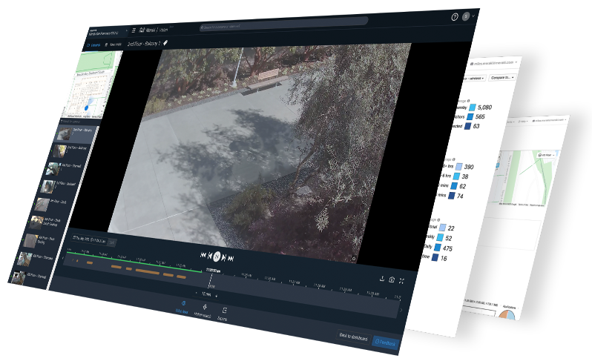Screen dimensions: 592x364
Task: Switch to the Cameras tab
Action: point(93,45)
